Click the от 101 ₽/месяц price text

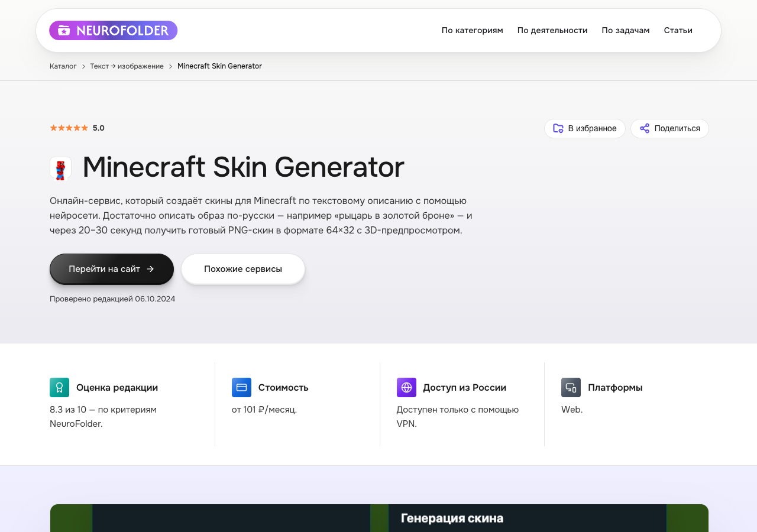click(x=264, y=409)
